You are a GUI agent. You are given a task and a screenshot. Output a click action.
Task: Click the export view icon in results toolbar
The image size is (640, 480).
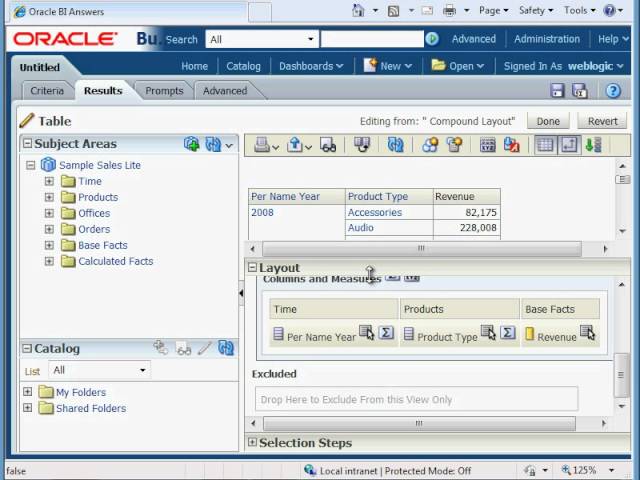pos(295,145)
